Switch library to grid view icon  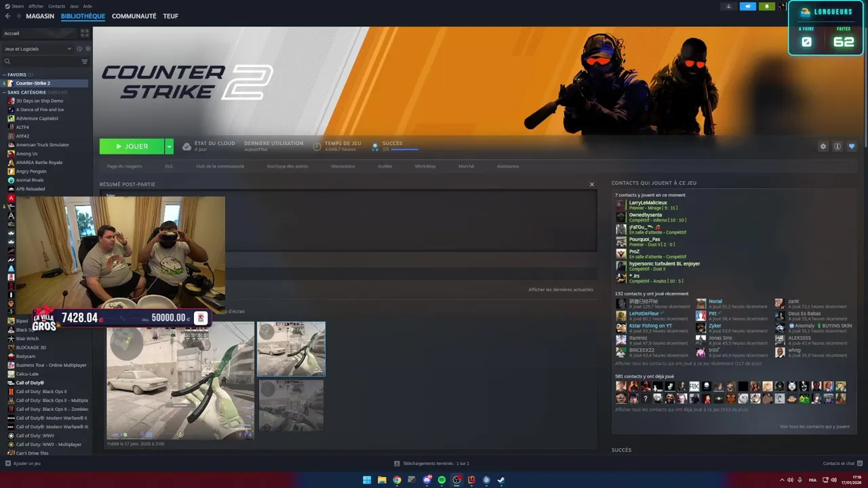coord(85,33)
